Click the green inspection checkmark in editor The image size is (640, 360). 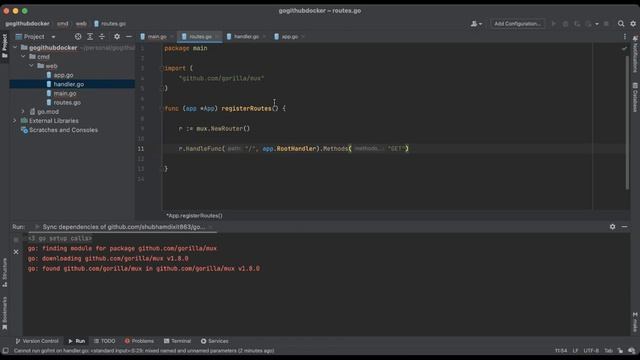(624, 48)
